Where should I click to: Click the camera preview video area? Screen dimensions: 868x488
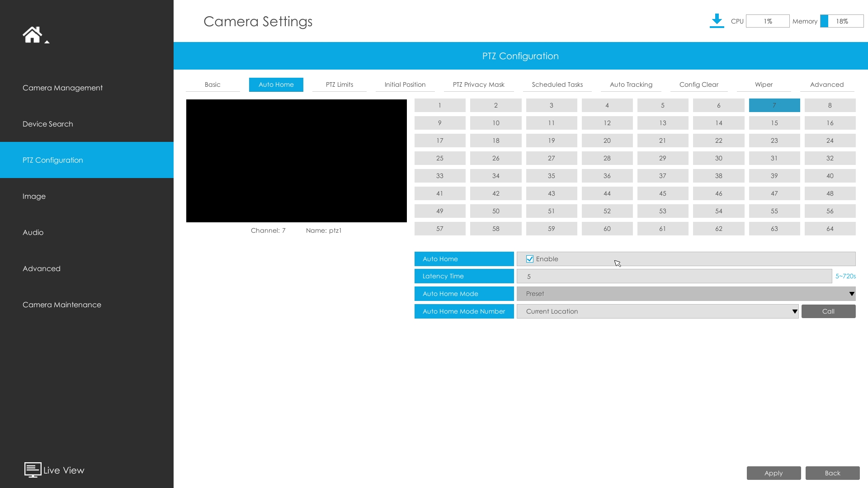click(x=297, y=161)
